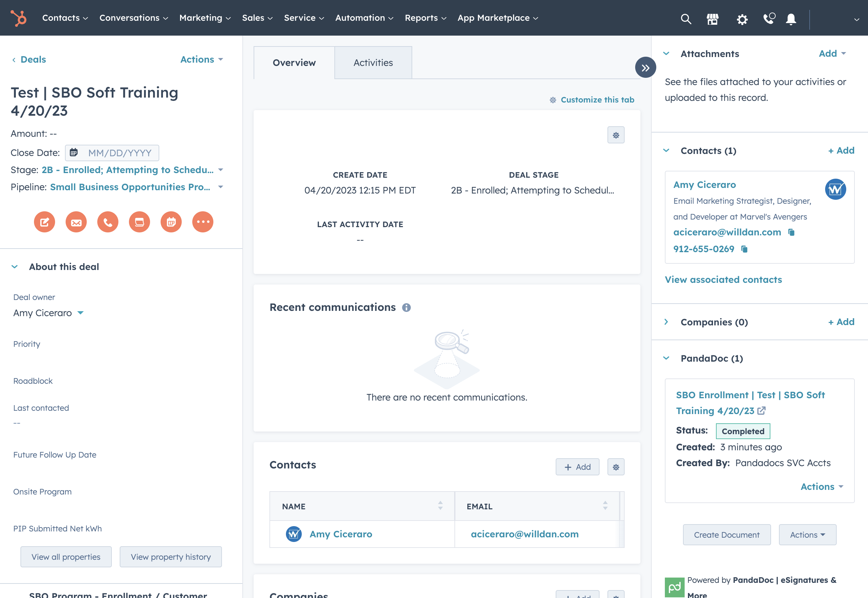Collapse the About this deal section
The width and height of the screenshot is (868, 598).
15,267
